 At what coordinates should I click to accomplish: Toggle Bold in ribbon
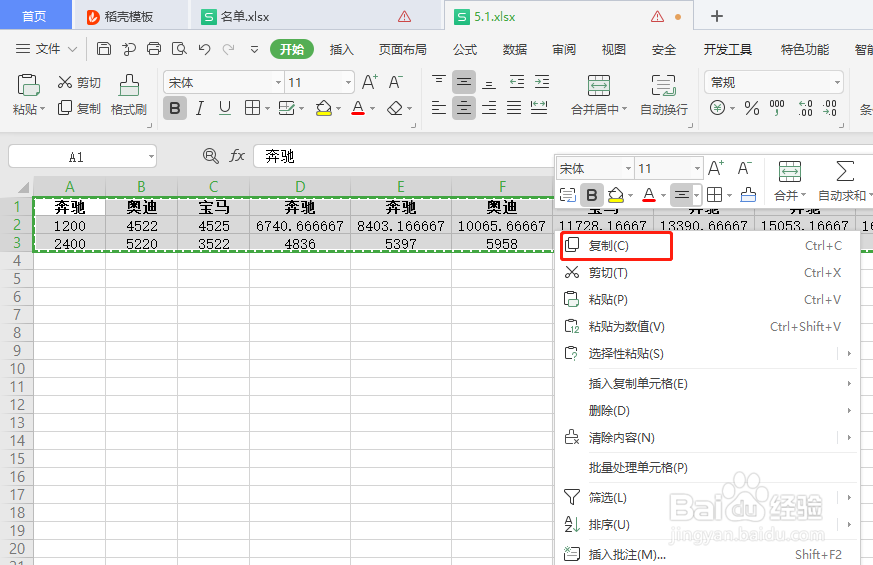coord(175,108)
